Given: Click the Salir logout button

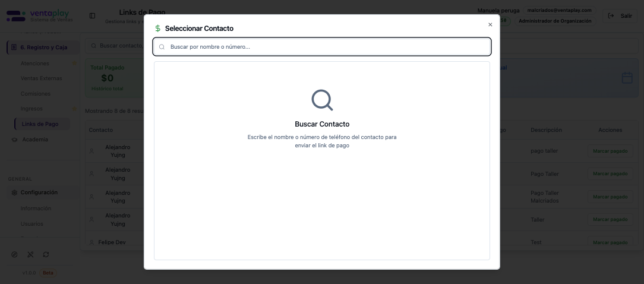Looking at the screenshot, I should (620, 15).
